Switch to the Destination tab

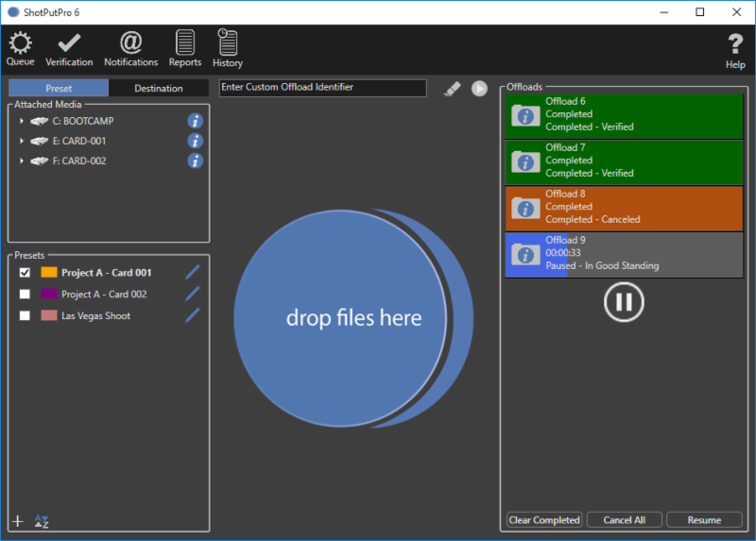point(158,89)
